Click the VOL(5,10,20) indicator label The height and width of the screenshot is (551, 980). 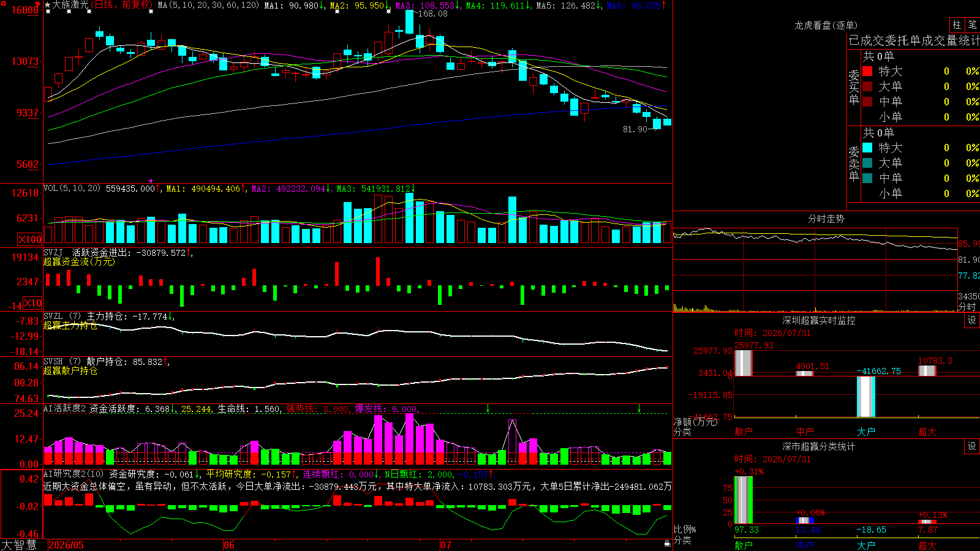pyautogui.click(x=72, y=188)
